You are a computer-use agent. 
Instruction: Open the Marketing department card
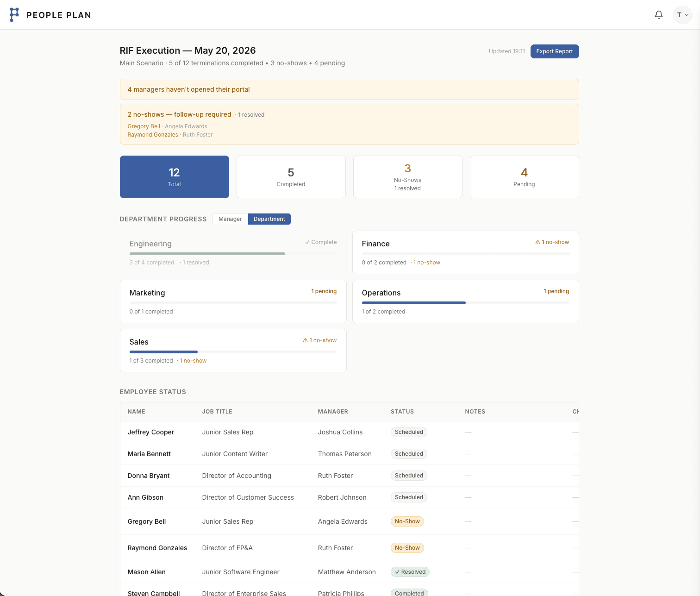(233, 301)
